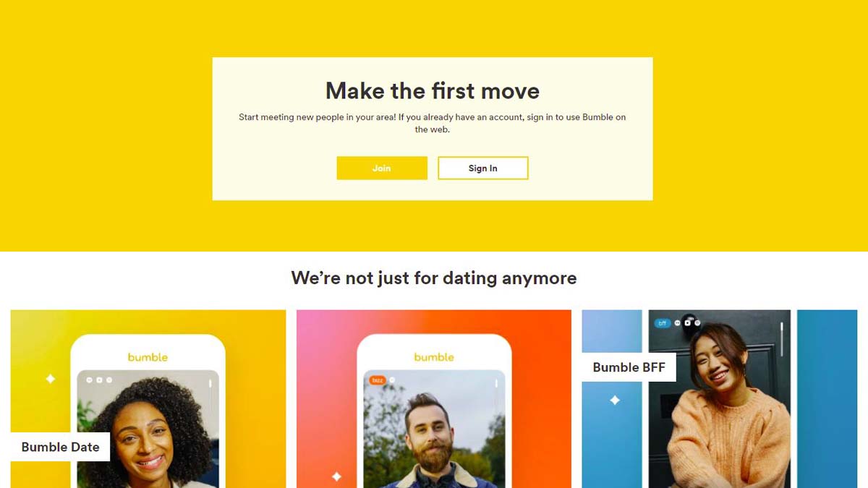Screen dimensions: 868x488
Task: Click the round icons beside bff badge
Action: [688, 322]
